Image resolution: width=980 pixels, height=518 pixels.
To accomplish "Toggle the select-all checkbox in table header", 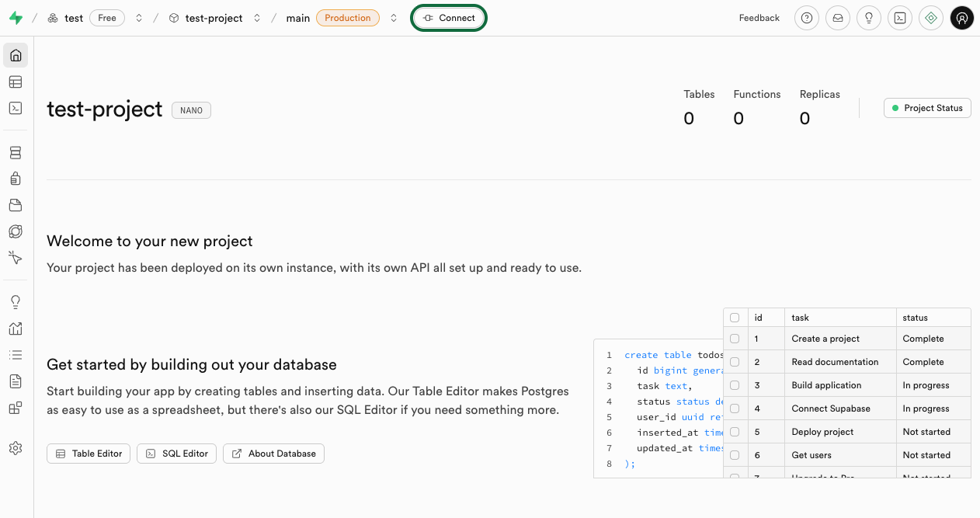I will [735, 318].
